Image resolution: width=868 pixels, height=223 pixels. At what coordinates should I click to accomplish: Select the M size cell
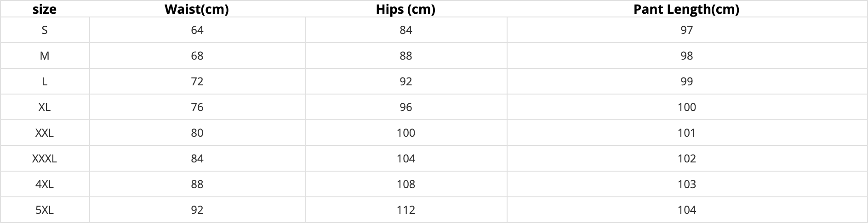(x=45, y=56)
